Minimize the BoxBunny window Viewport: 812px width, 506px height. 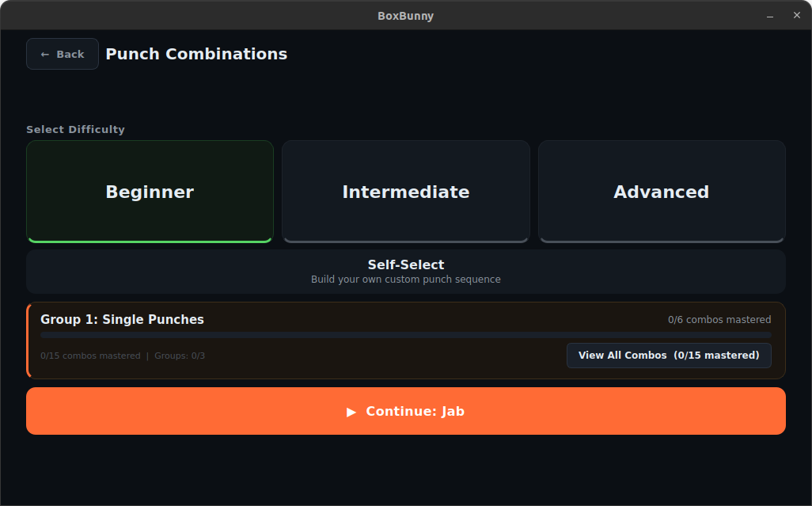(x=770, y=16)
